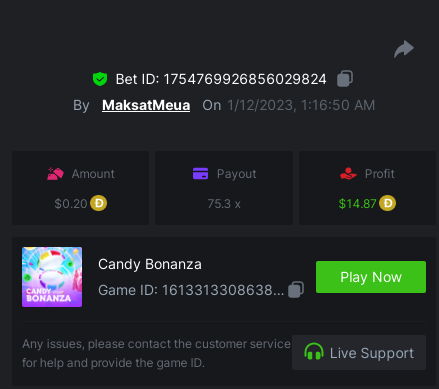
Task: Click the Dogecoin icon beside $14.87
Action: tap(387, 203)
